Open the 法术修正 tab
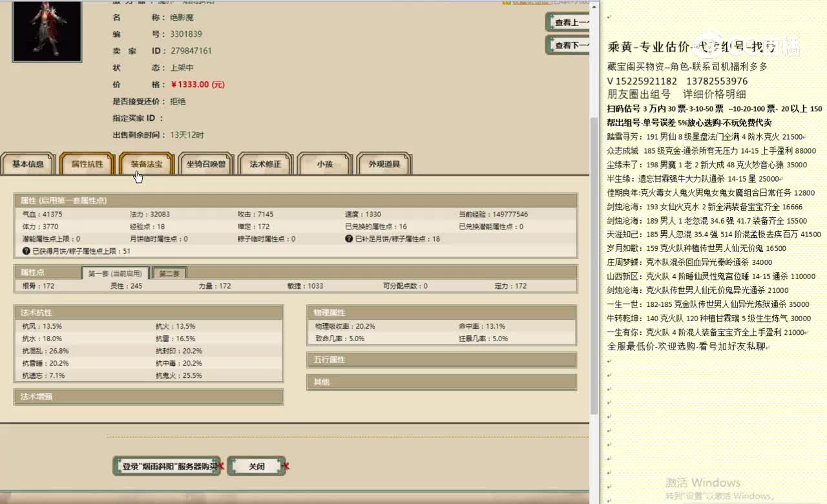827x504 pixels. click(x=266, y=164)
